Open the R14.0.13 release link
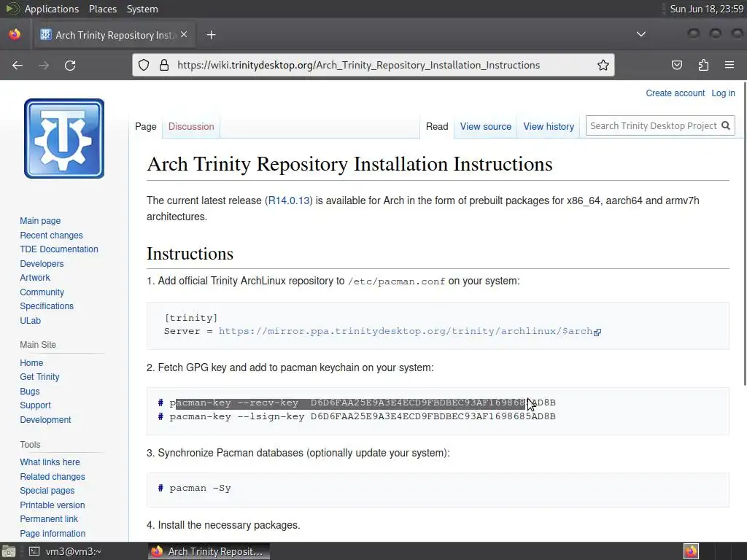The width and height of the screenshot is (747, 560). [x=289, y=201]
